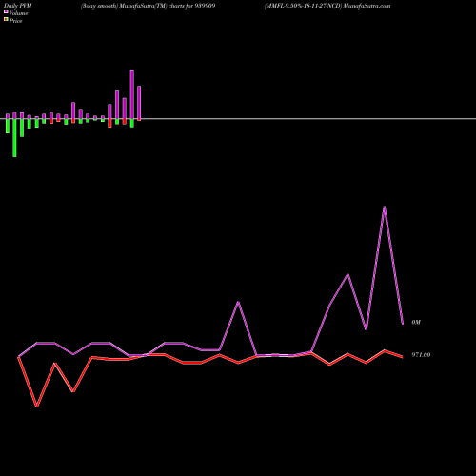Click the tallest magenta volume bar
Image resolution: width=476 pixels, height=476 pixels.
click(132, 94)
